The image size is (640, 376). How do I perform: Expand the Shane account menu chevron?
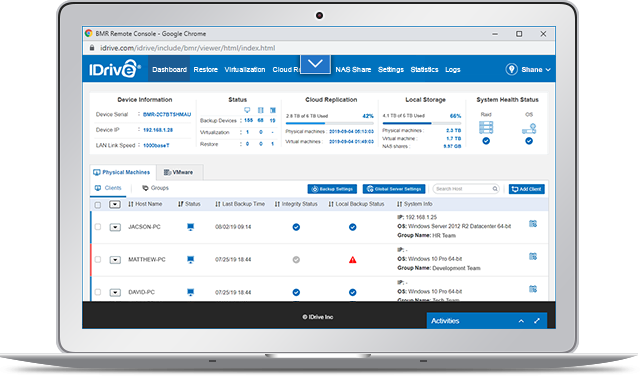click(x=548, y=70)
